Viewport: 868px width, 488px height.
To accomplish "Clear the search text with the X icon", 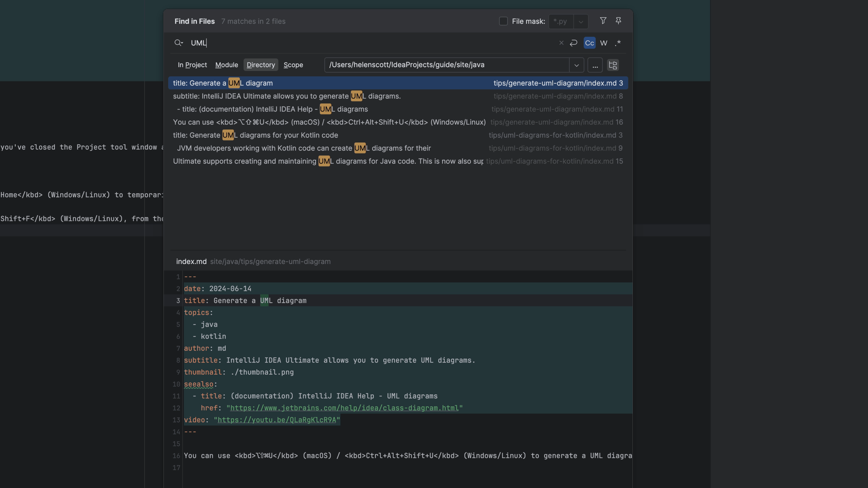I will (x=561, y=43).
